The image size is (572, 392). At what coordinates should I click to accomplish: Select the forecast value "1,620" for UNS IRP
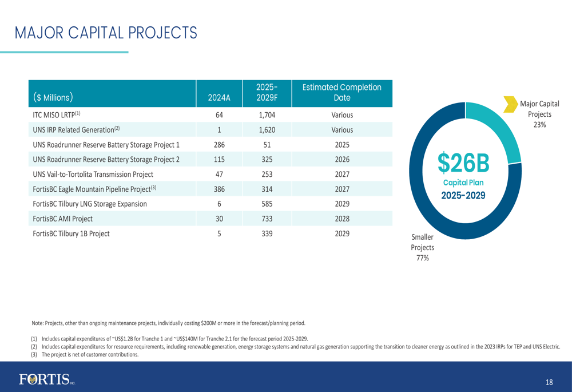(267, 130)
